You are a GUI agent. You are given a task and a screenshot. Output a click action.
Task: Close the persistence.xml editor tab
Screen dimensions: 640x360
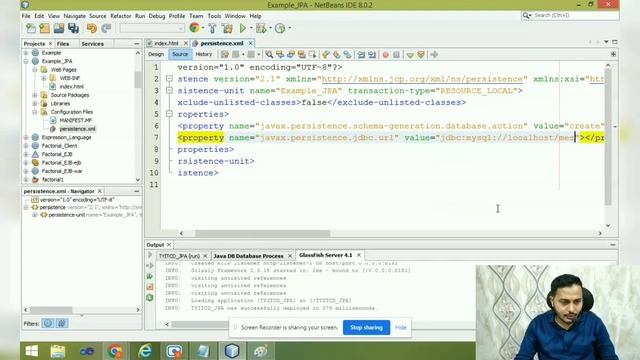pyautogui.click(x=251, y=43)
